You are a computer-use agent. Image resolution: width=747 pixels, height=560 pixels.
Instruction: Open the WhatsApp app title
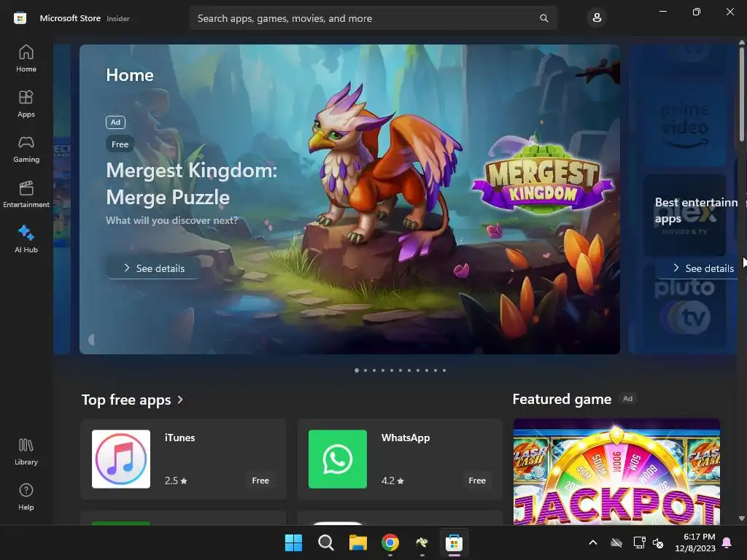click(x=406, y=437)
